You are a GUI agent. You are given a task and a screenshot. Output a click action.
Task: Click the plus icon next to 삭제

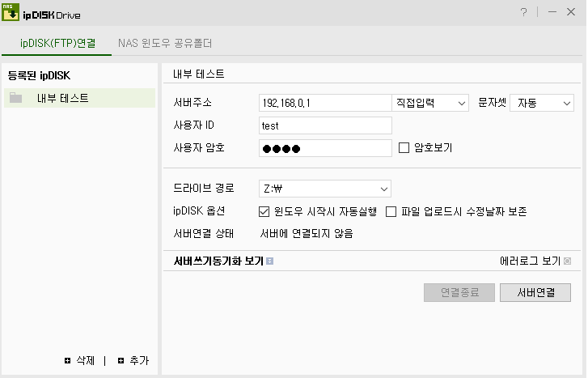pos(67,361)
